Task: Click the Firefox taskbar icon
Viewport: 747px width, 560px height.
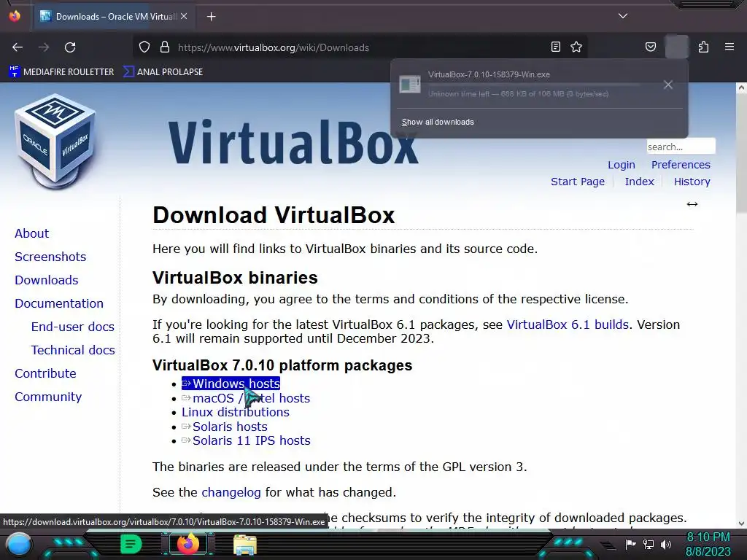Action: [187, 544]
